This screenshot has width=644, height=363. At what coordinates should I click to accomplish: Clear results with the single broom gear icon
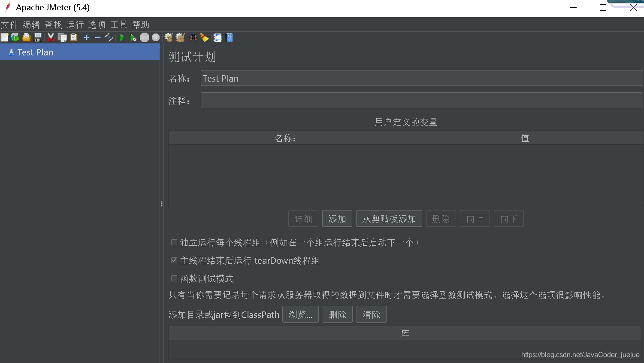(169, 37)
